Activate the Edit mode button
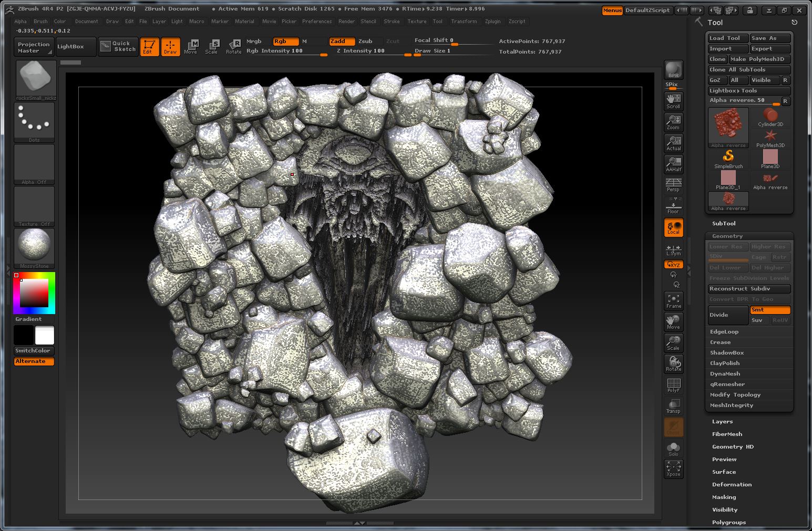 tap(149, 47)
